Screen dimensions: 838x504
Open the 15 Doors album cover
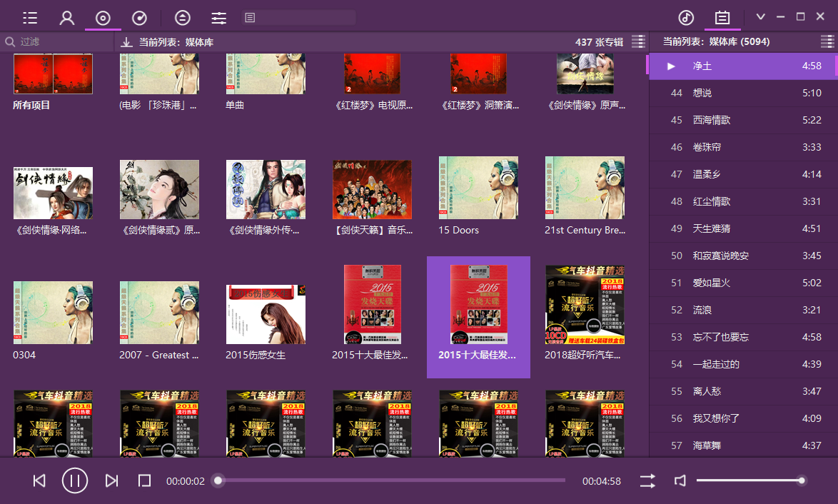pyautogui.click(x=478, y=188)
